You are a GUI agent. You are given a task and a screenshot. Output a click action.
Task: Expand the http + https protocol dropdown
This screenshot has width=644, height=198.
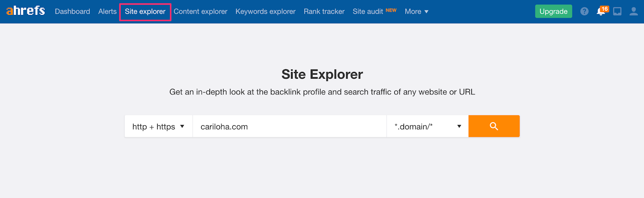tap(159, 126)
